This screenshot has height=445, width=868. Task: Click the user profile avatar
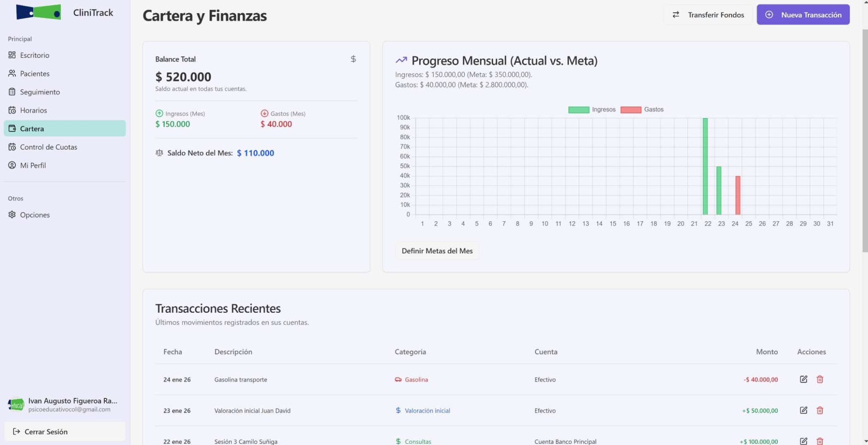coord(16,404)
